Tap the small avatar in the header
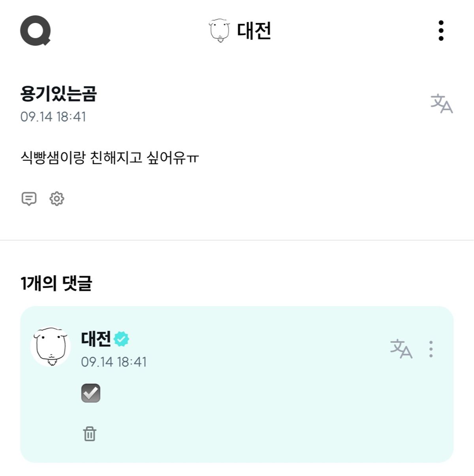The height and width of the screenshot is (476, 474). [219, 30]
